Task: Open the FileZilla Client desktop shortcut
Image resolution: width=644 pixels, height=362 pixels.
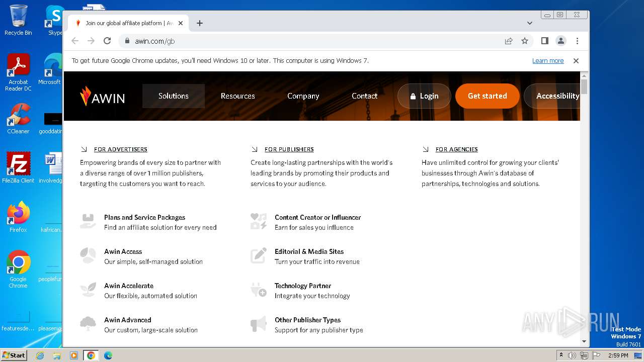Action: pos(18,168)
